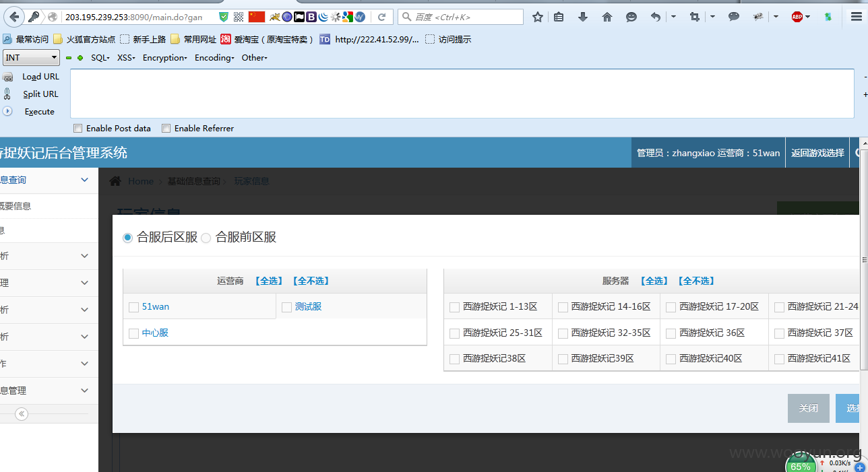Open the Adblock Plus ABP icon

point(797,17)
